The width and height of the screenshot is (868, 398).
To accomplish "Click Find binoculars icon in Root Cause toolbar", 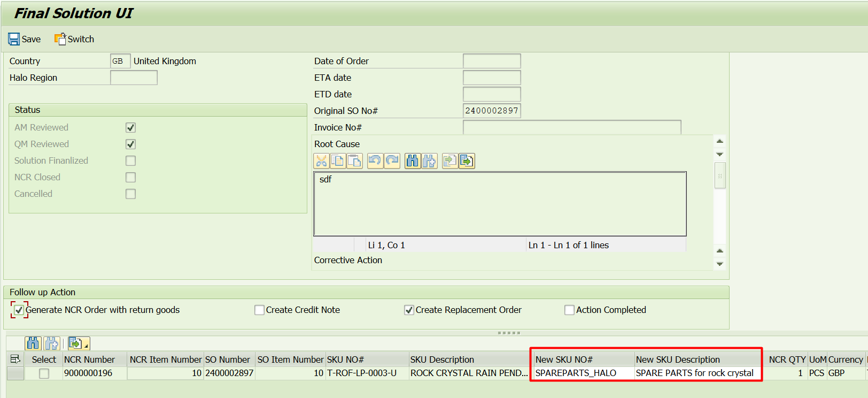I will pos(412,160).
